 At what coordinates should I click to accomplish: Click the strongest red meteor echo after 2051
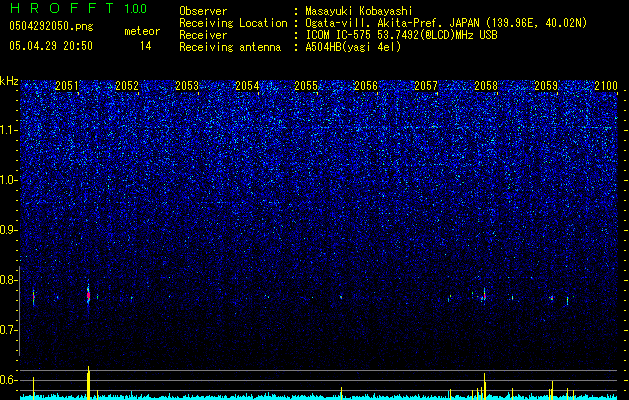[88, 296]
